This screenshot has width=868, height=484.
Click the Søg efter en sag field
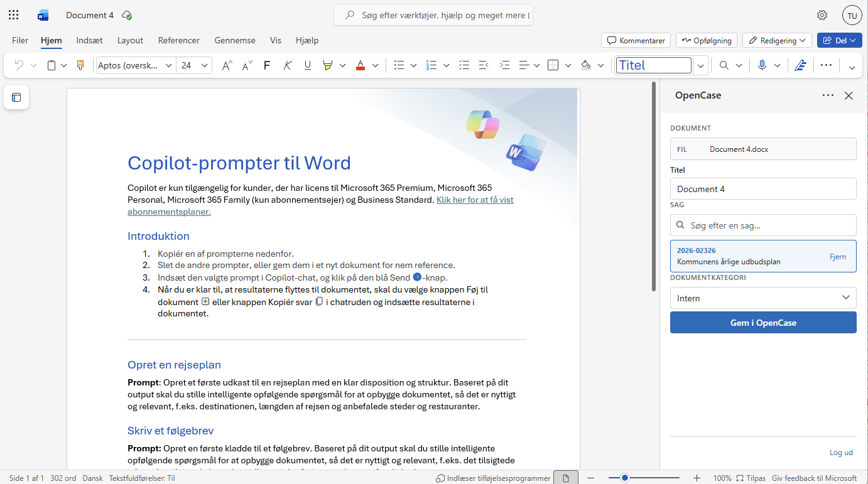click(763, 225)
